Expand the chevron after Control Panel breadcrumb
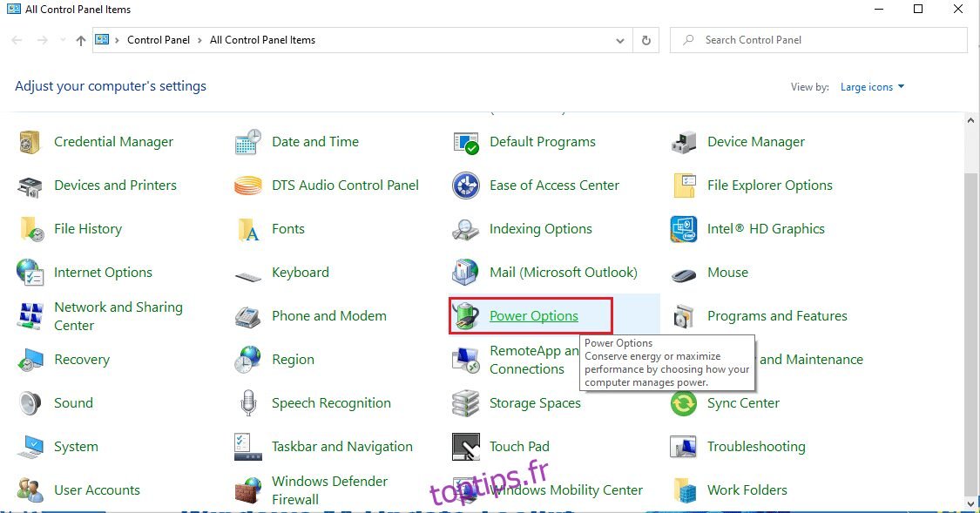 pyautogui.click(x=199, y=40)
